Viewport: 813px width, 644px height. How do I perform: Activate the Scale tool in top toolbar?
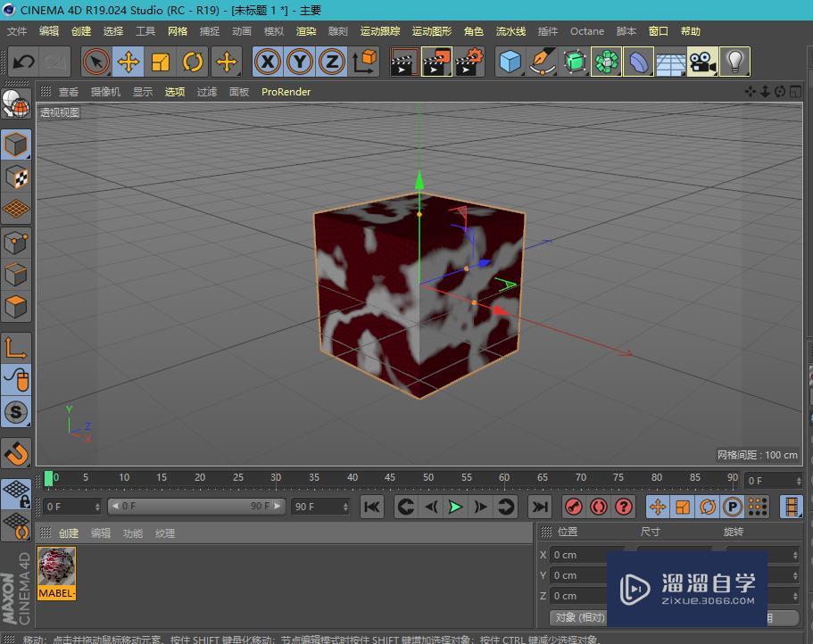point(161,62)
